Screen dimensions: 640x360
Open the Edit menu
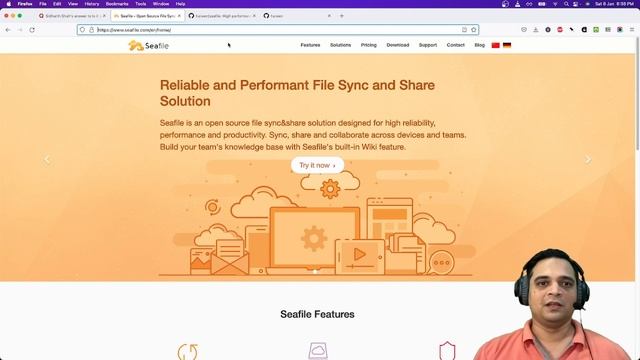57,4
